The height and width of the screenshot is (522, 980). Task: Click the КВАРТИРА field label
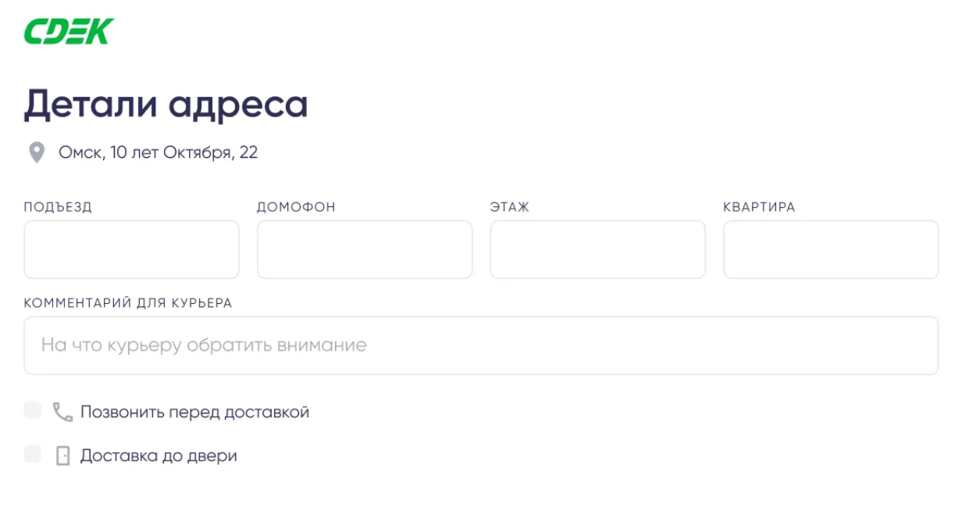click(759, 207)
